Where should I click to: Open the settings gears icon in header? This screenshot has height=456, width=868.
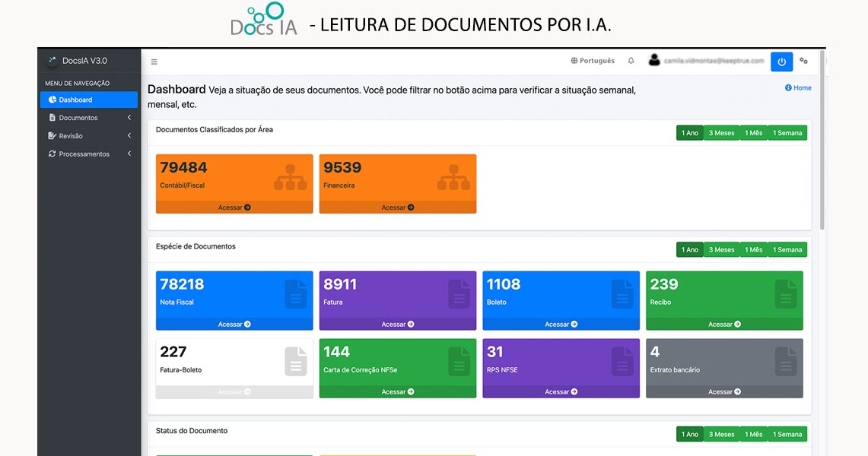coord(803,61)
